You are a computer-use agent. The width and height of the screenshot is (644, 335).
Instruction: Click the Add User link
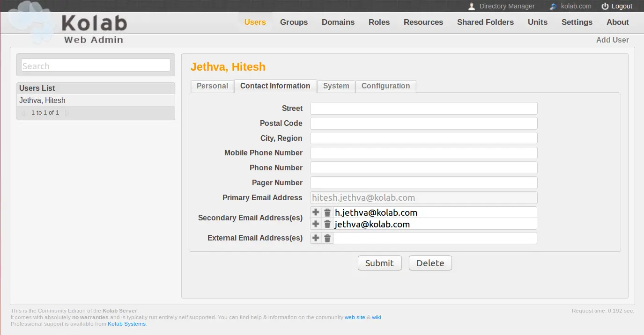613,40
